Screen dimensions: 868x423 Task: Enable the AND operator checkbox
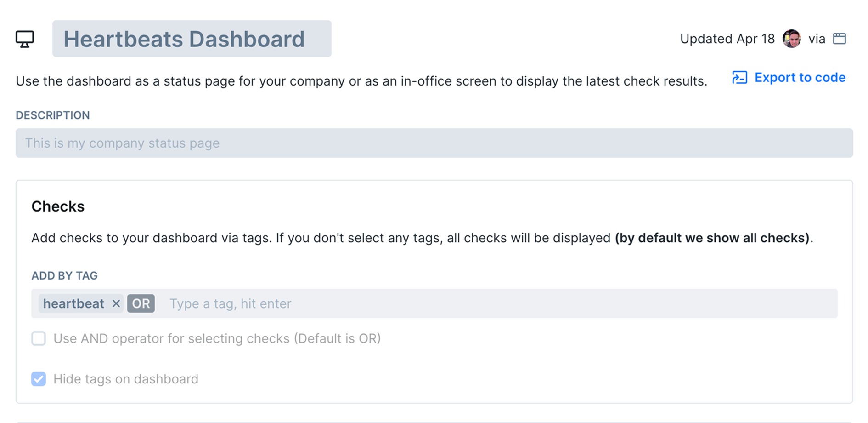[x=39, y=338]
